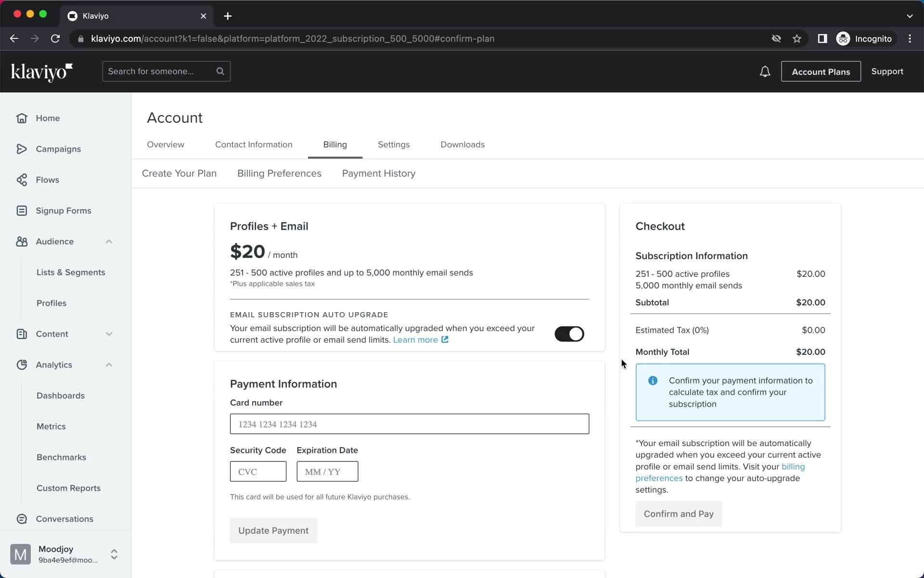Open the Support link
This screenshot has height=578, width=924.
(887, 71)
